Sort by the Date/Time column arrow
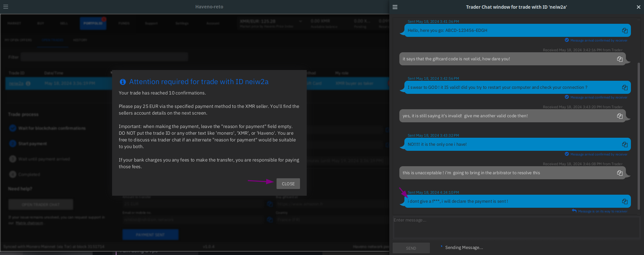The image size is (644, 255). tap(111, 73)
